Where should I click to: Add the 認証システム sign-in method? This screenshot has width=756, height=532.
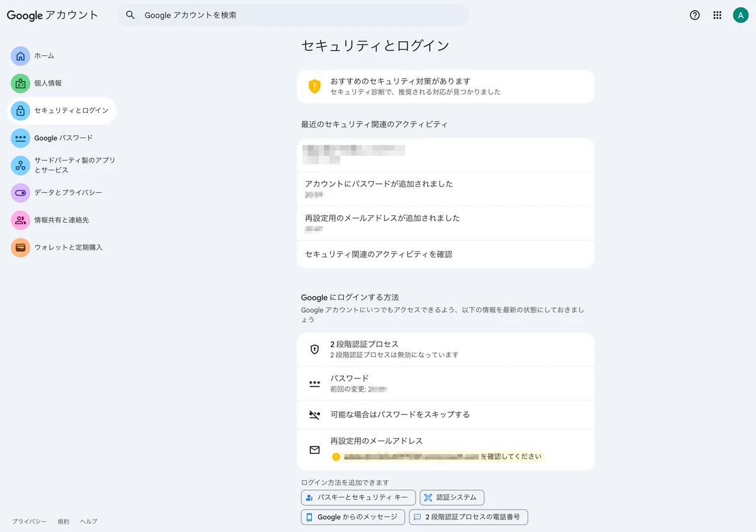452,497
